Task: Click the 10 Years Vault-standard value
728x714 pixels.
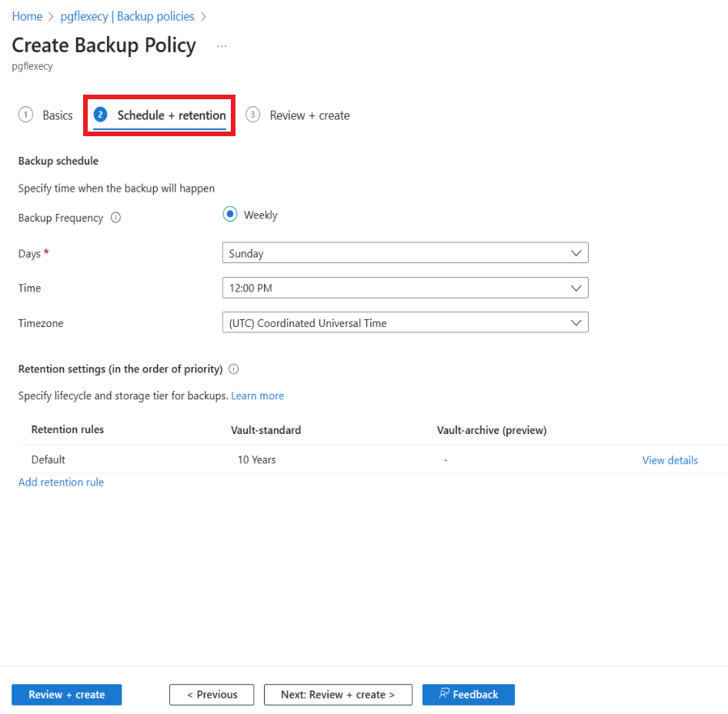Action: (x=257, y=459)
